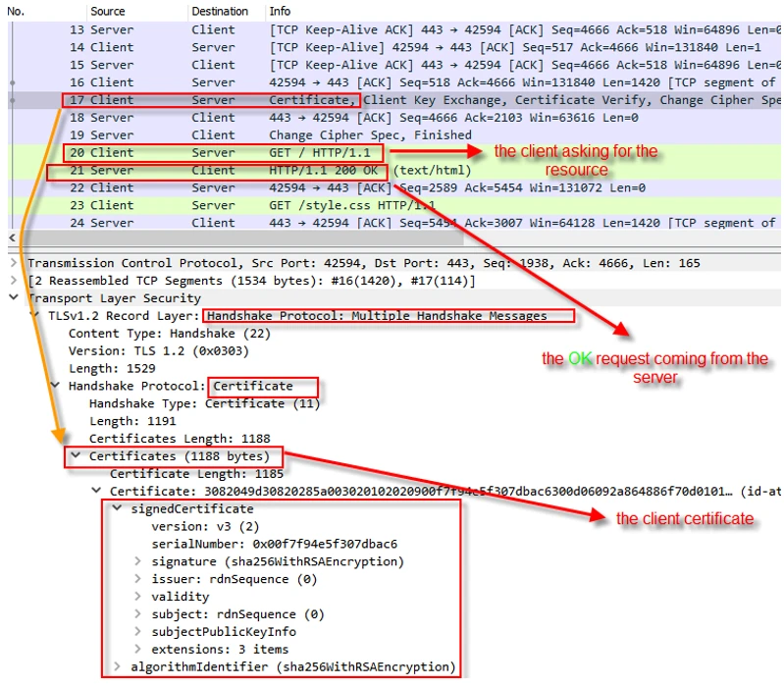Image resolution: width=784 pixels, height=687 pixels.
Task: Click the packet list scrollbar left arrow
Action: point(12,238)
